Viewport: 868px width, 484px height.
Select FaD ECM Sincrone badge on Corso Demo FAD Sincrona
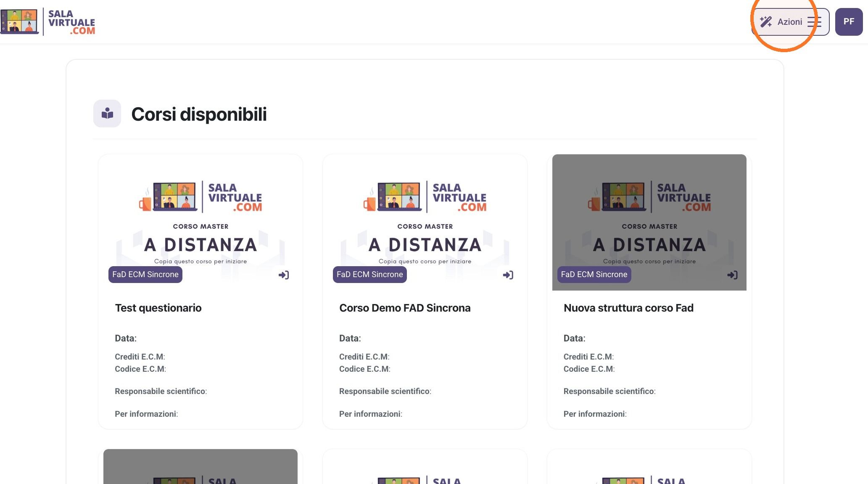tap(370, 275)
